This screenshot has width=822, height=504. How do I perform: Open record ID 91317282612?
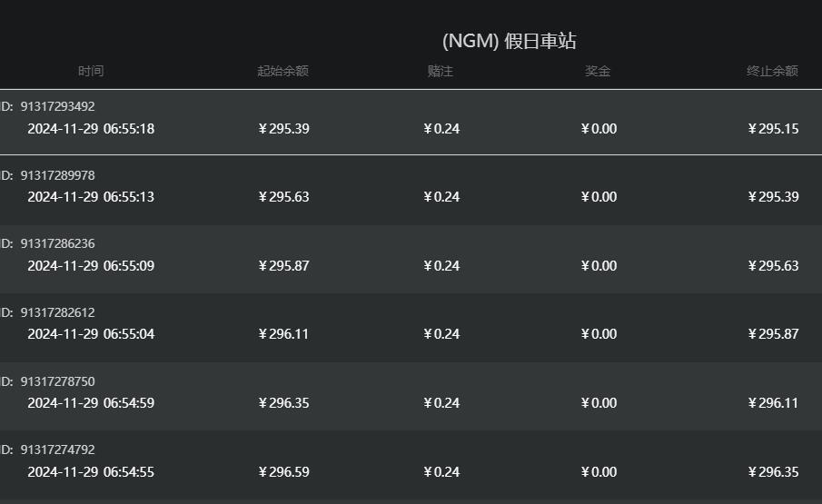(x=57, y=312)
